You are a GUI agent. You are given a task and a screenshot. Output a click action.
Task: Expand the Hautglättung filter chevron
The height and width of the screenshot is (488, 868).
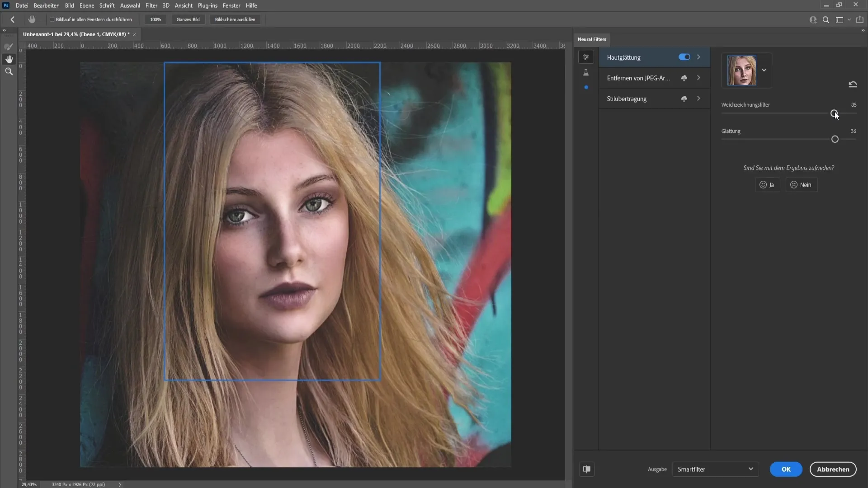(698, 57)
